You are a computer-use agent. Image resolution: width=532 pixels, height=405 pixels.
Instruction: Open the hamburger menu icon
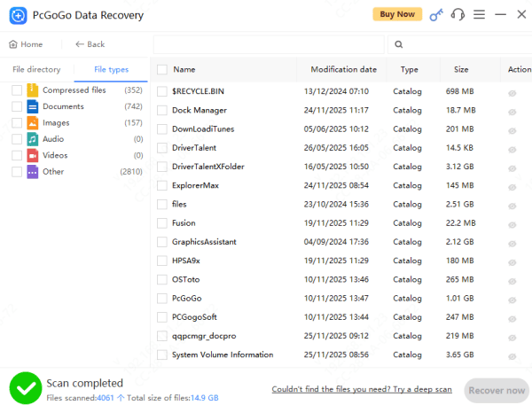tap(480, 14)
